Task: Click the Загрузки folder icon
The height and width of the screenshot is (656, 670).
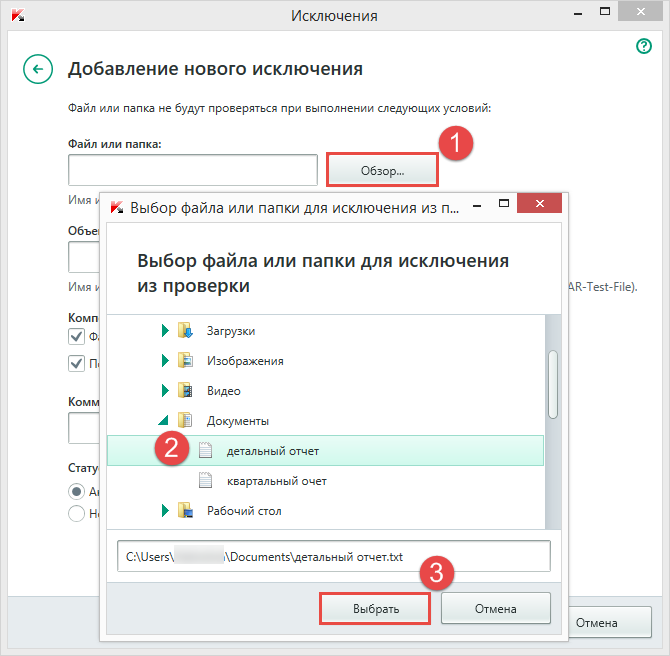Action: [x=185, y=330]
